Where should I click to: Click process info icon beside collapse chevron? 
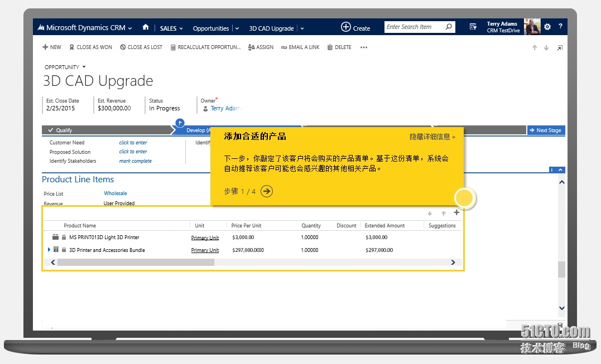pyautogui.click(x=552, y=169)
